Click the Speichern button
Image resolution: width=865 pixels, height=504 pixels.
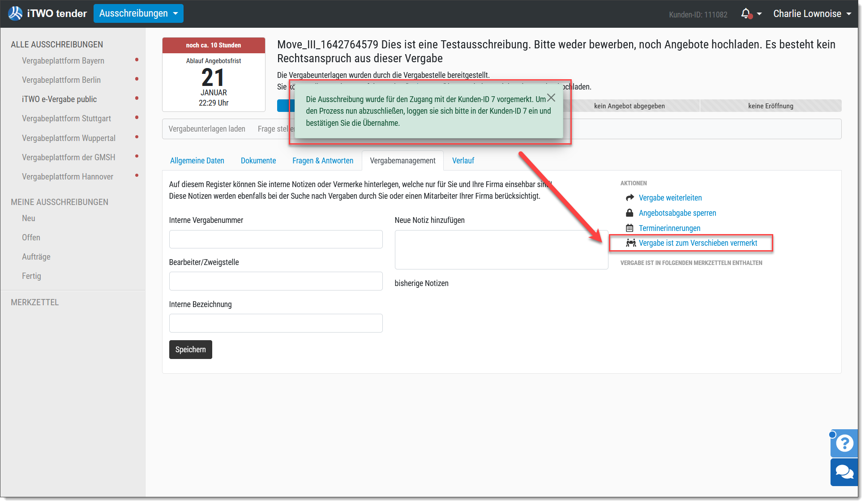pyautogui.click(x=190, y=350)
